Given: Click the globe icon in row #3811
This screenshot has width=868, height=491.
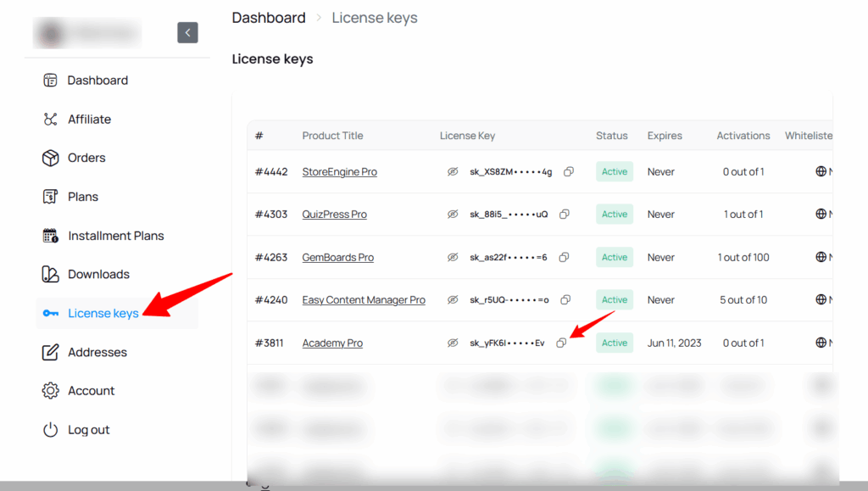Looking at the screenshot, I should (821, 343).
